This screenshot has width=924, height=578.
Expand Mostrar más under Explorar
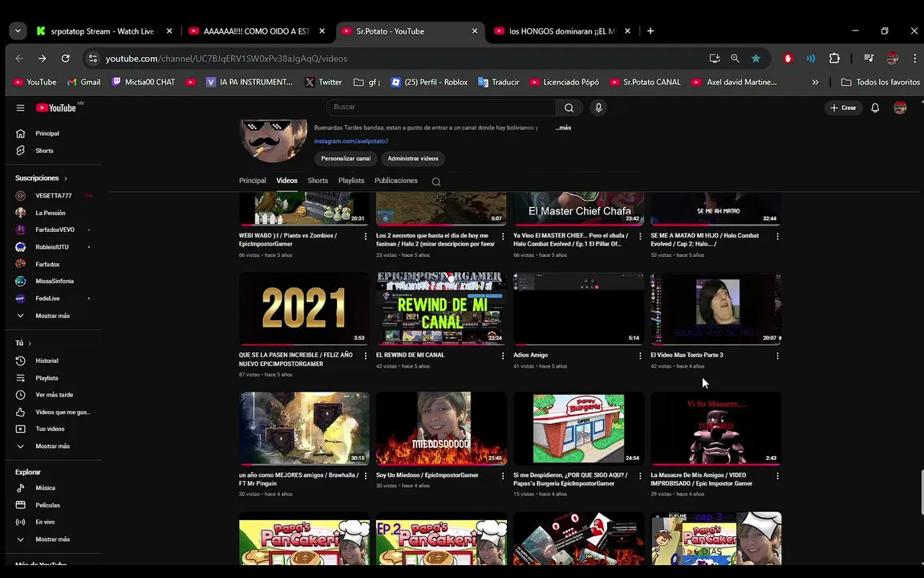(53, 539)
